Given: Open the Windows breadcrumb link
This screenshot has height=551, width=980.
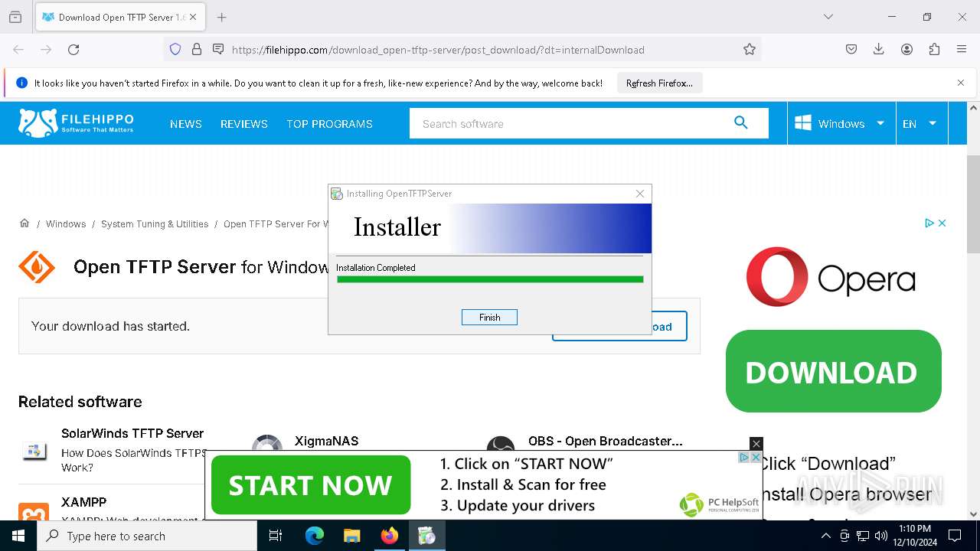Looking at the screenshot, I should [x=66, y=224].
